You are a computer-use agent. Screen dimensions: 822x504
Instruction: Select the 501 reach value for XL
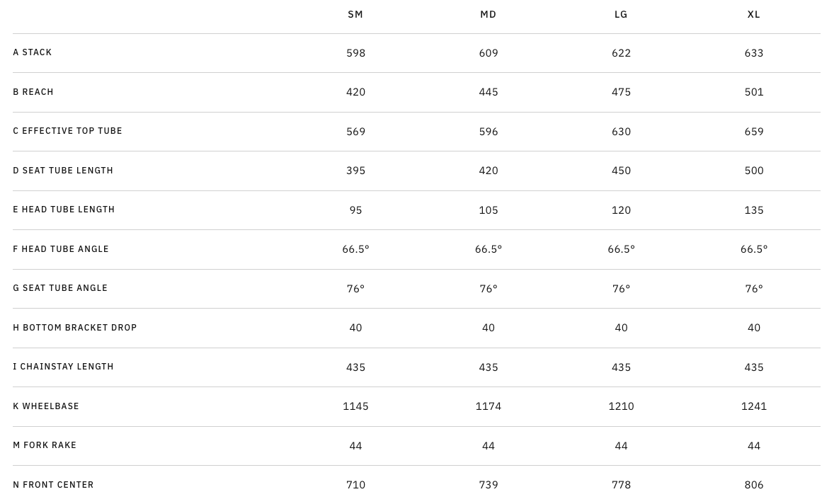point(754,92)
